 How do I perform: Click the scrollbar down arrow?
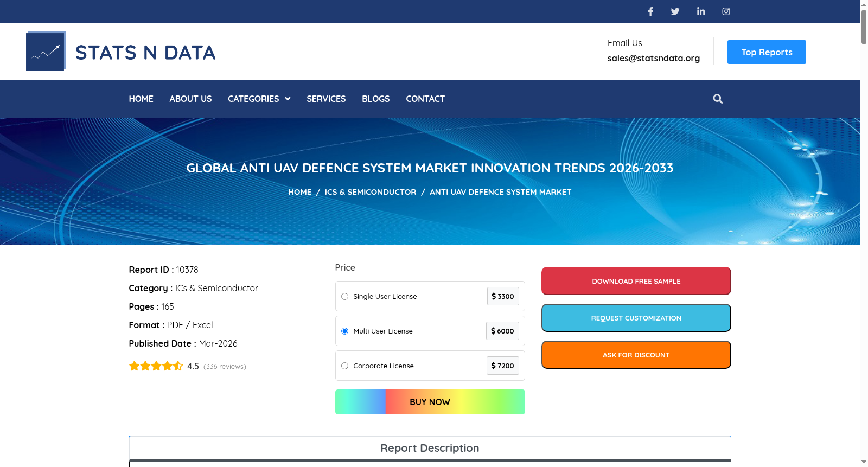[864, 462]
